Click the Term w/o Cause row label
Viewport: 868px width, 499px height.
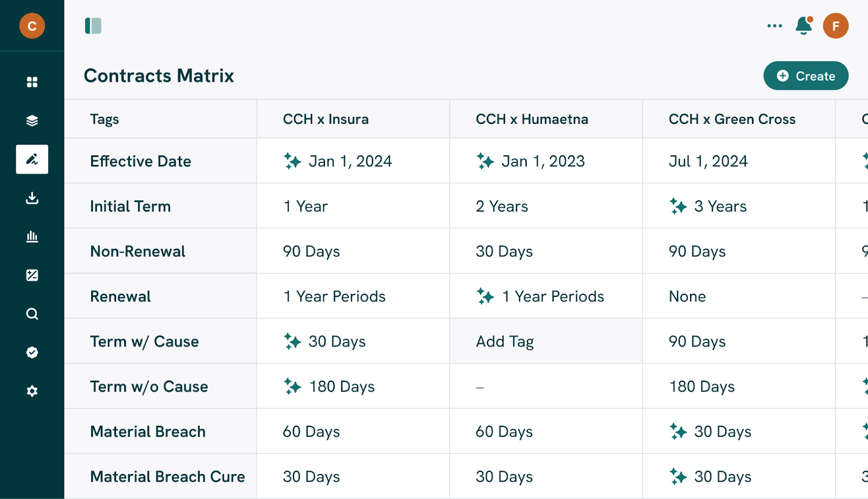pos(149,387)
